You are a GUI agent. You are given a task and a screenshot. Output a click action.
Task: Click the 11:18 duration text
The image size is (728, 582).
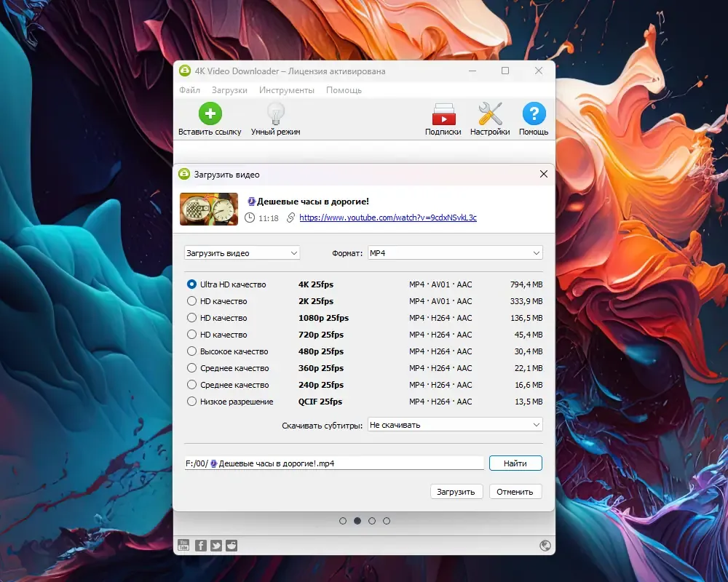[x=269, y=218]
